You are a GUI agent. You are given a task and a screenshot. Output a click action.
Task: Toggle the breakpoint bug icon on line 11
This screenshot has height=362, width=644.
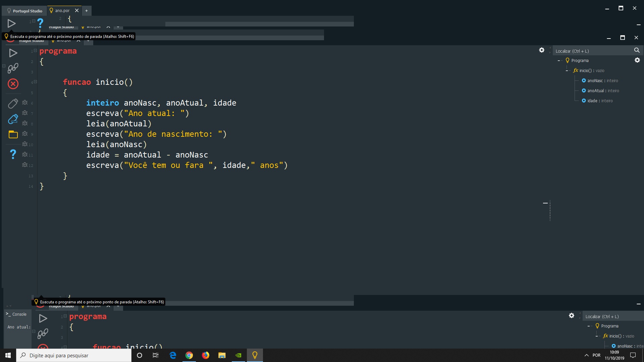[25, 155]
